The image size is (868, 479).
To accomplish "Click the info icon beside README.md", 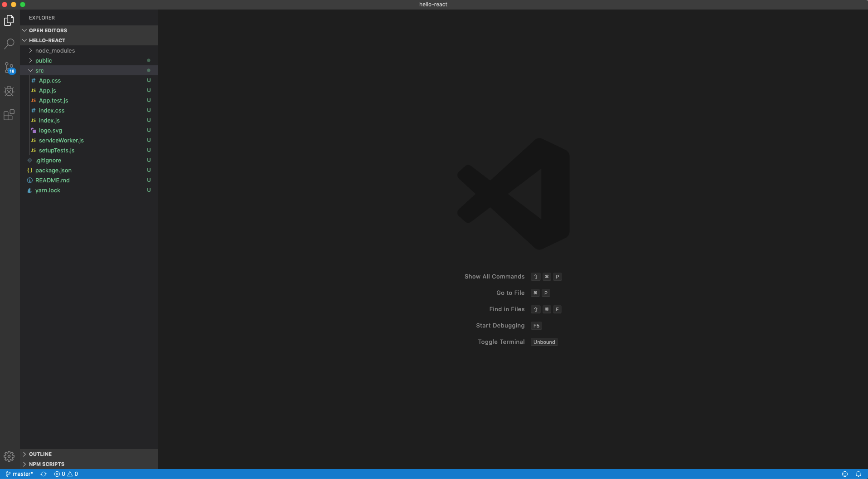I will click(x=29, y=180).
